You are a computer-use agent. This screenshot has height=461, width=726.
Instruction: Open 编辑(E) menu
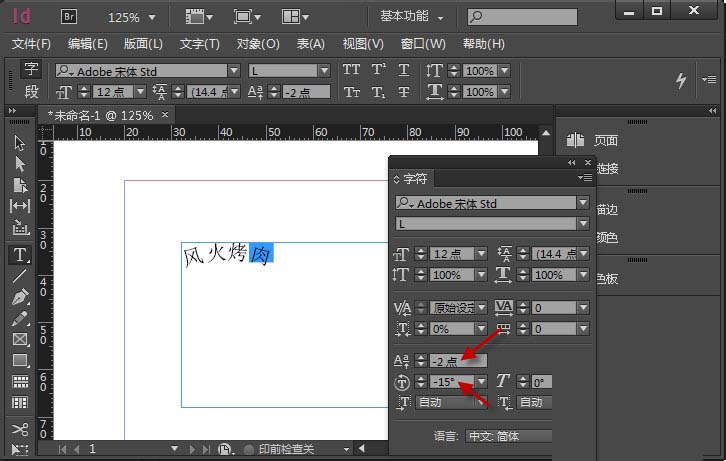88,44
